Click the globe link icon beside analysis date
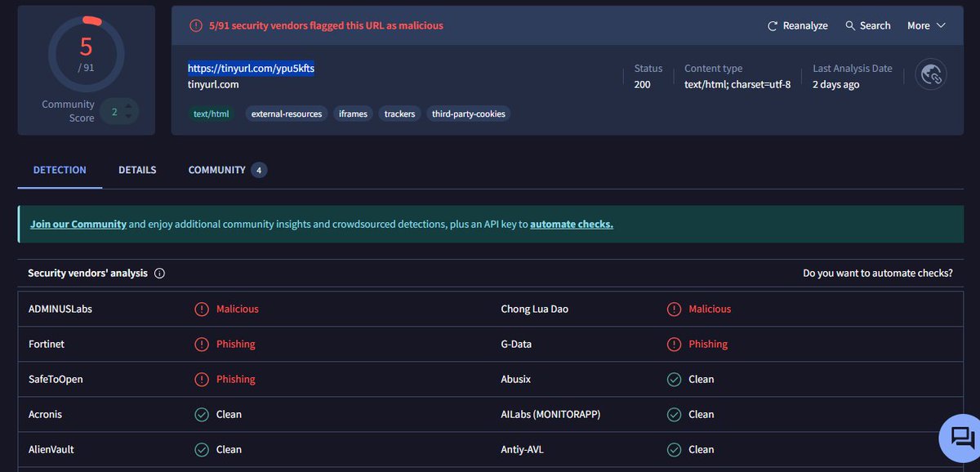The width and height of the screenshot is (980, 472). [931, 74]
